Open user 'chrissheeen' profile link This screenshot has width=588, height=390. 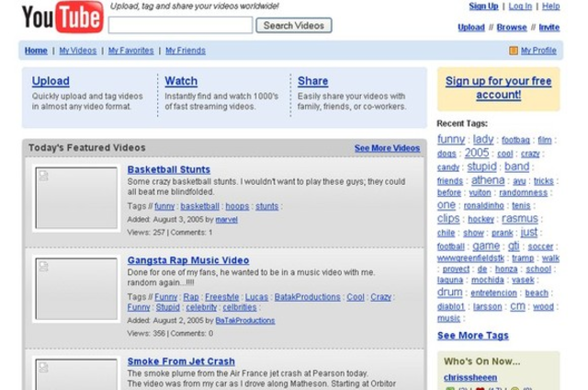click(470, 378)
